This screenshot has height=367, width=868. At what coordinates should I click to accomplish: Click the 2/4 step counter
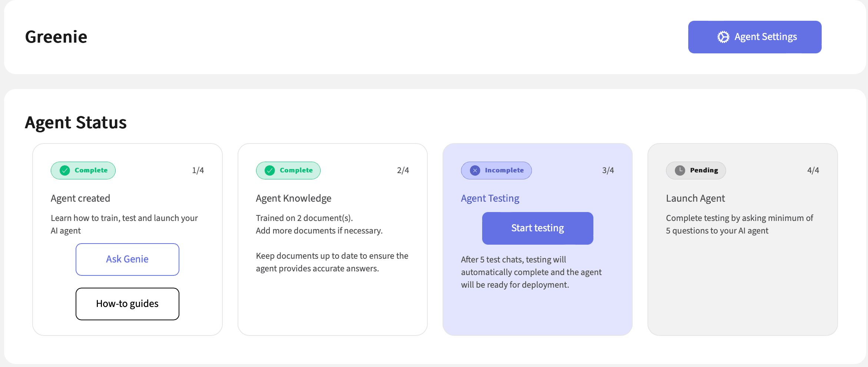pos(403,171)
